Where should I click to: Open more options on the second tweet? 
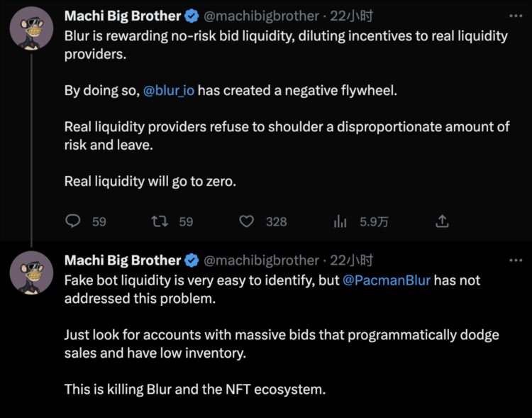pyautogui.click(x=516, y=260)
